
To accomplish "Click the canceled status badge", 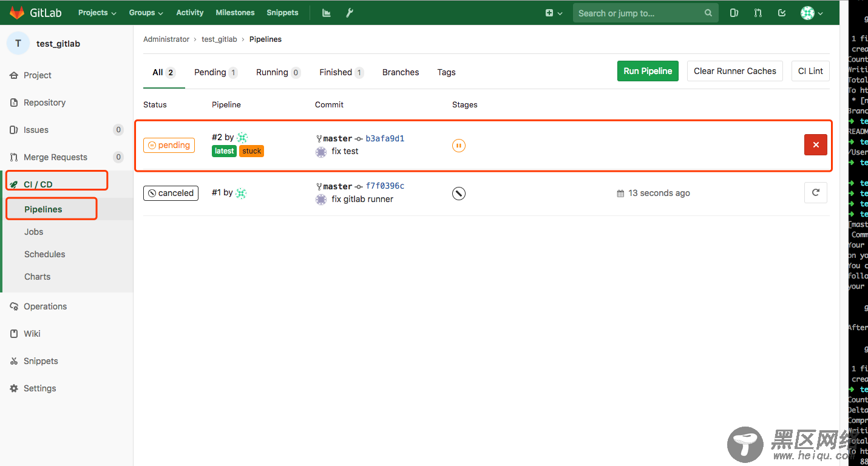I will 171,193.
